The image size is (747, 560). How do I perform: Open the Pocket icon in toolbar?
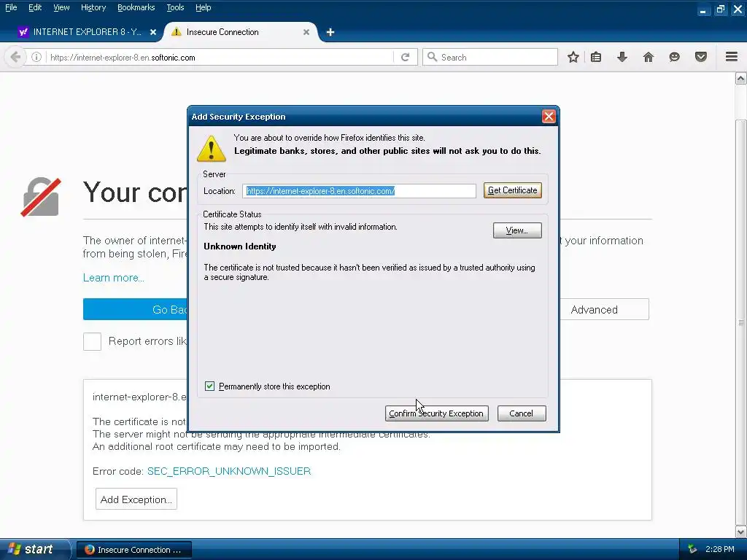pos(701,57)
